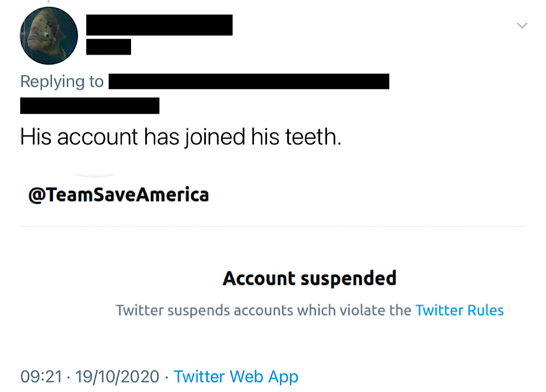Click the grey arc above @TeamSaveAmerica
The width and height of the screenshot is (546, 392).
click(x=94, y=175)
